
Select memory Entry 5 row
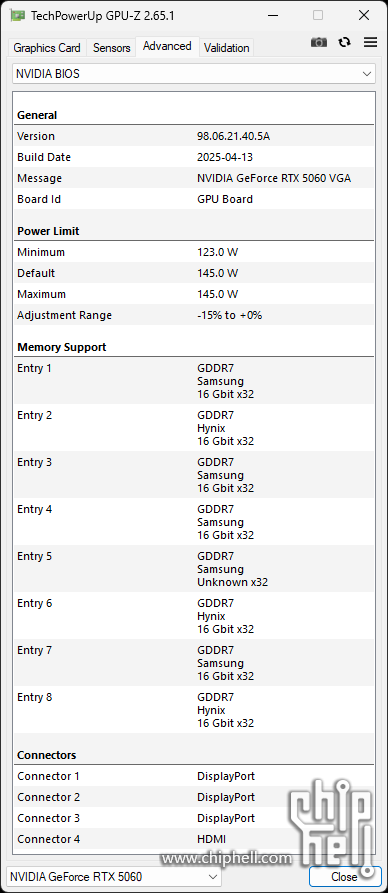194,569
